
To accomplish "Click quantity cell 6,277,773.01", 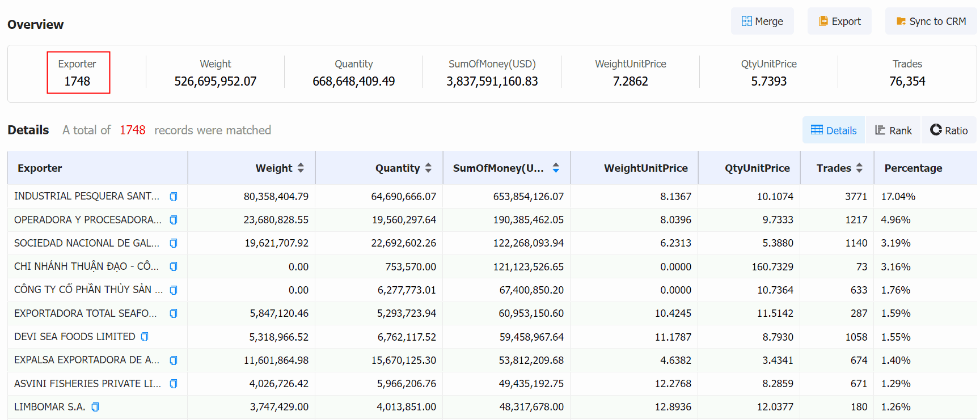I will click(x=407, y=290).
